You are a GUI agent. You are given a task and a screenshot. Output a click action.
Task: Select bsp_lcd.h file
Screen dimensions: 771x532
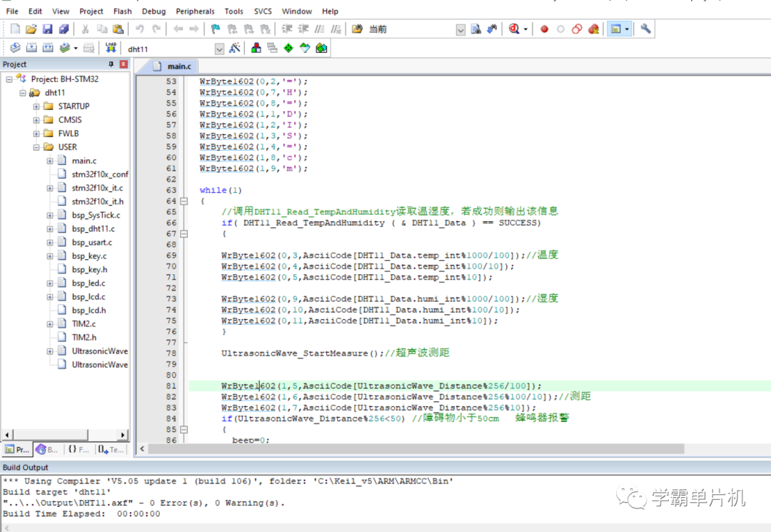[89, 310]
